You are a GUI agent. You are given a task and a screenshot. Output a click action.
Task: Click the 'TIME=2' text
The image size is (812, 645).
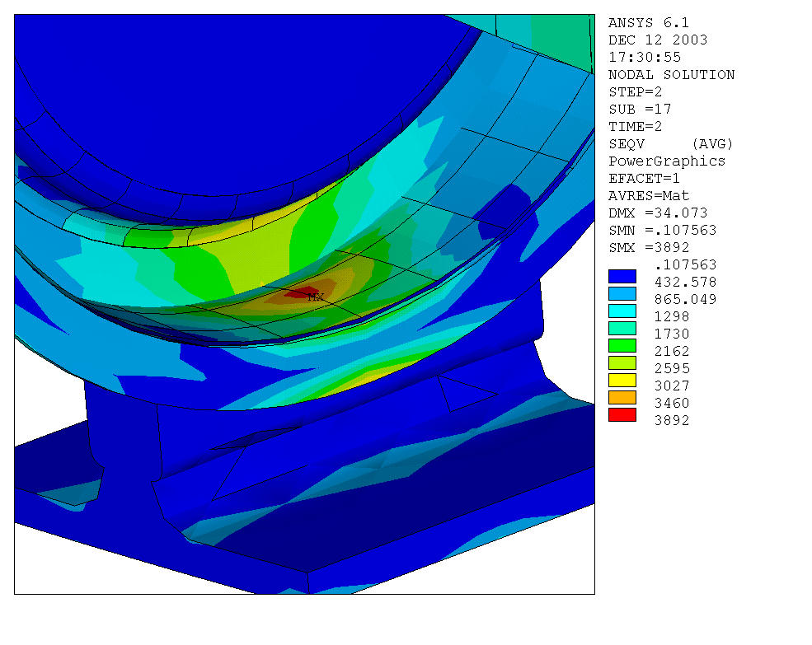tap(635, 127)
